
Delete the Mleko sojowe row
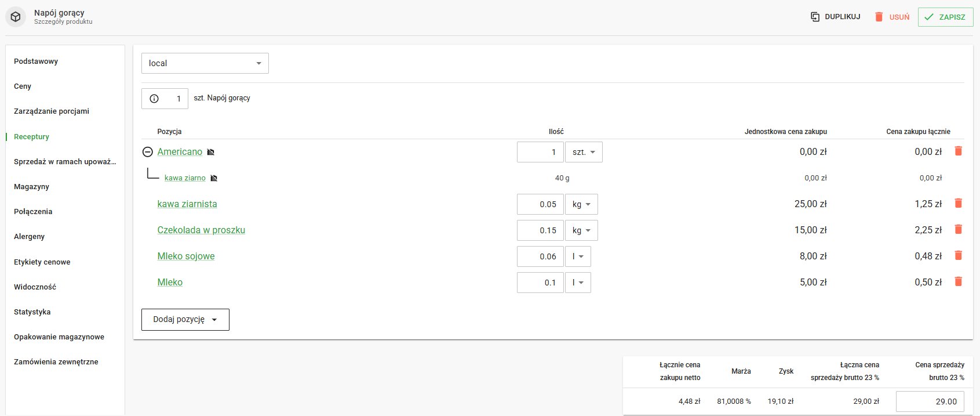click(x=958, y=256)
